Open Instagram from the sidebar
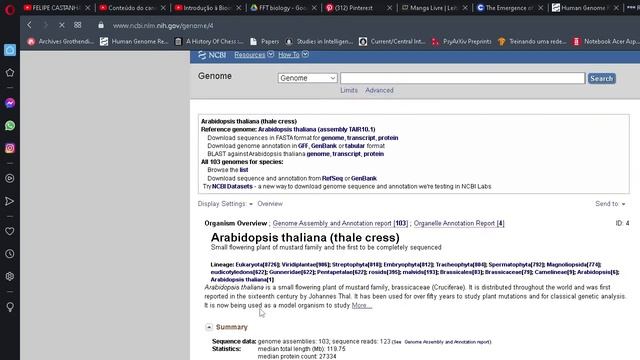This screenshot has height=360, width=640. coord(10,148)
